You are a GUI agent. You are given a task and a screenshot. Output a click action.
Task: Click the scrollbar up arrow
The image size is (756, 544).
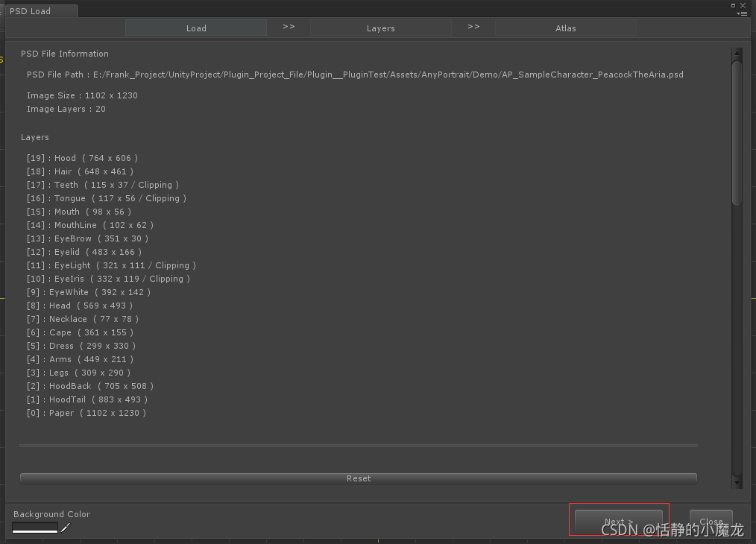click(x=737, y=52)
